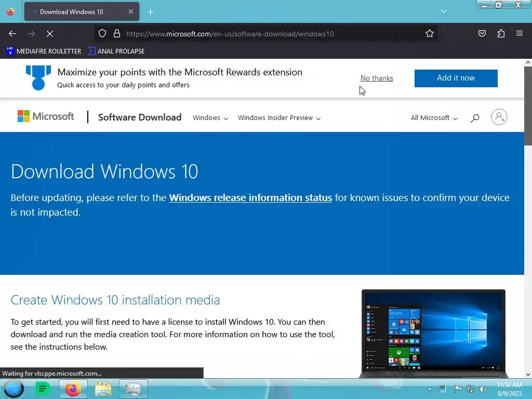
Task: Click the scrollbar up arrow
Action: tap(528, 62)
